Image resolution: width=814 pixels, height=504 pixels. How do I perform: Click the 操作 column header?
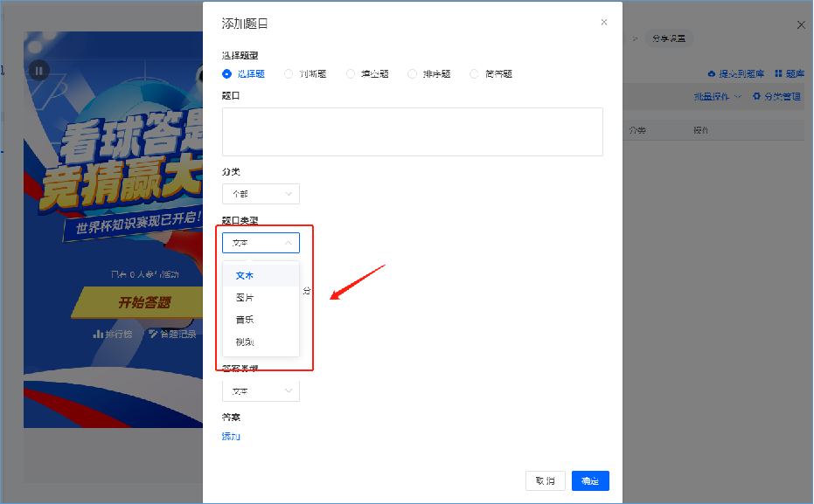tap(701, 130)
